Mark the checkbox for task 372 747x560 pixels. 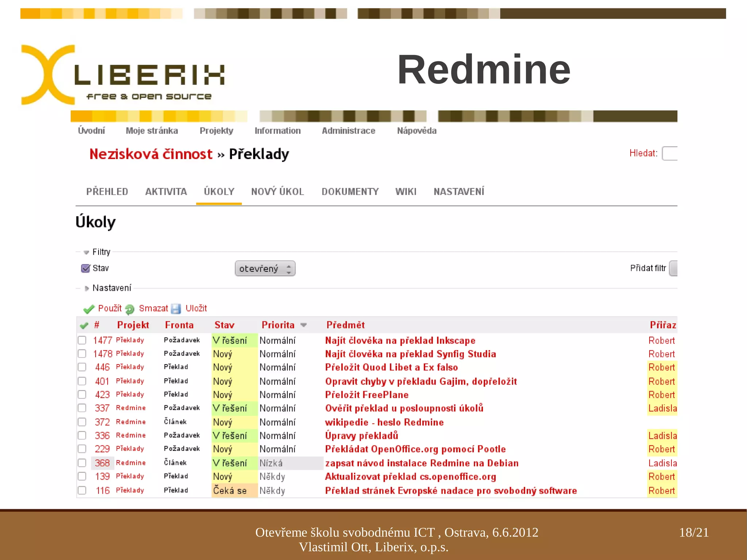point(82,422)
